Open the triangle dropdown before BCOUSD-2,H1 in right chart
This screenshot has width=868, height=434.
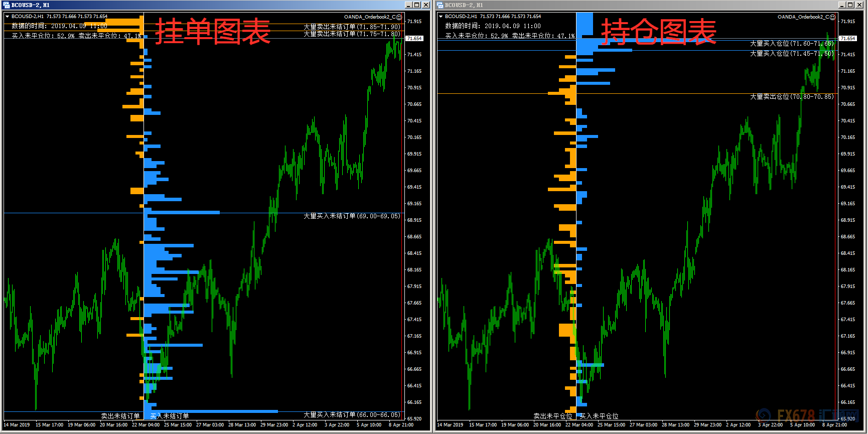(441, 17)
